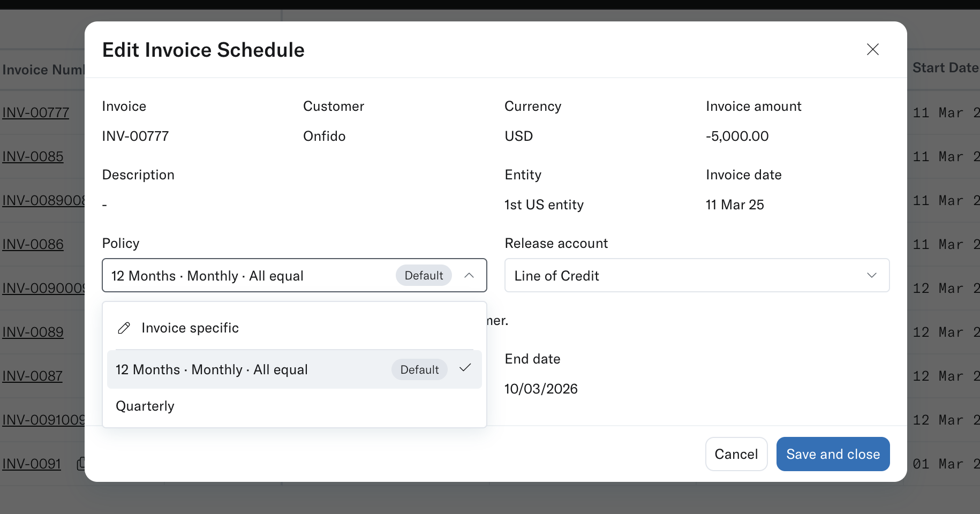Viewport: 980px width, 514px height.
Task: Choose Quarterly from the policy list
Action: tap(145, 406)
